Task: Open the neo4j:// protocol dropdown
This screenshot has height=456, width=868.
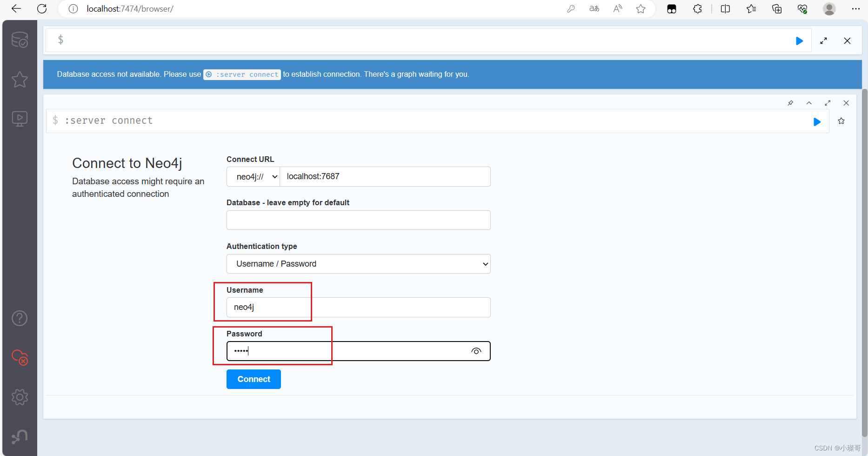Action: [253, 177]
